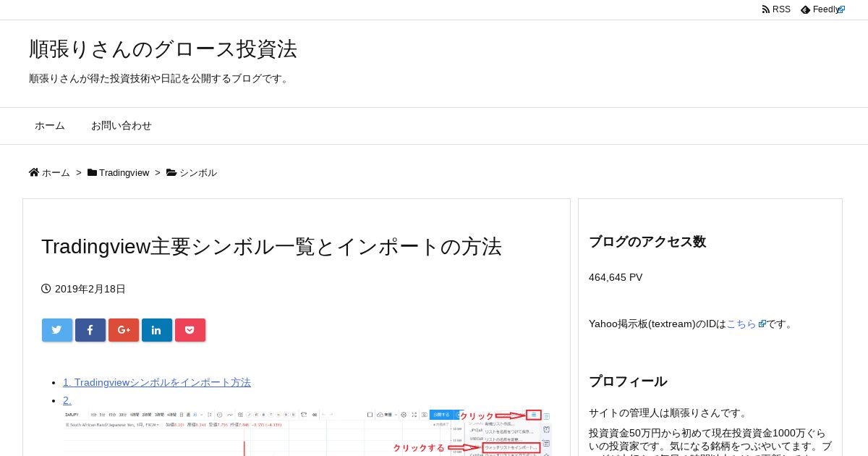This screenshot has height=456, width=868.
Task: Click the home icon in breadcrumb
Action: click(34, 172)
